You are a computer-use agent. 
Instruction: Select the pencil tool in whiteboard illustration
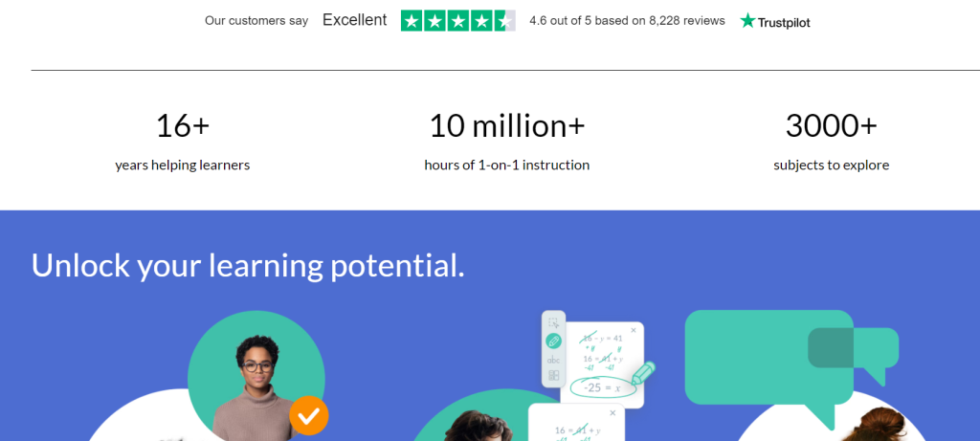tap(553, 341)
